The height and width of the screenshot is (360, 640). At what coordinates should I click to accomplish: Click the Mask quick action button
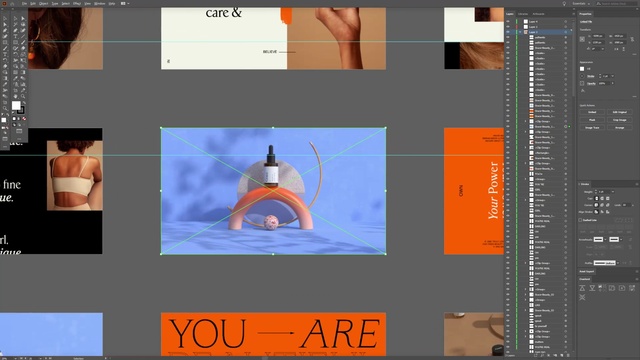[x=592, y=120]
